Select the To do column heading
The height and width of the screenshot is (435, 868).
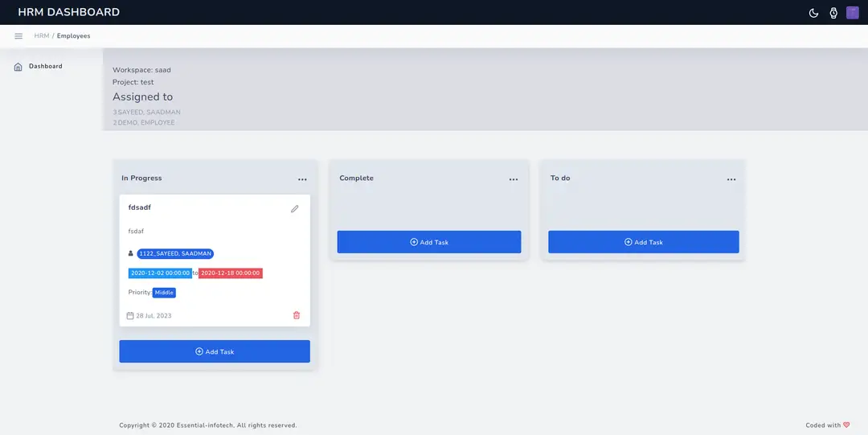pos(560,179)
